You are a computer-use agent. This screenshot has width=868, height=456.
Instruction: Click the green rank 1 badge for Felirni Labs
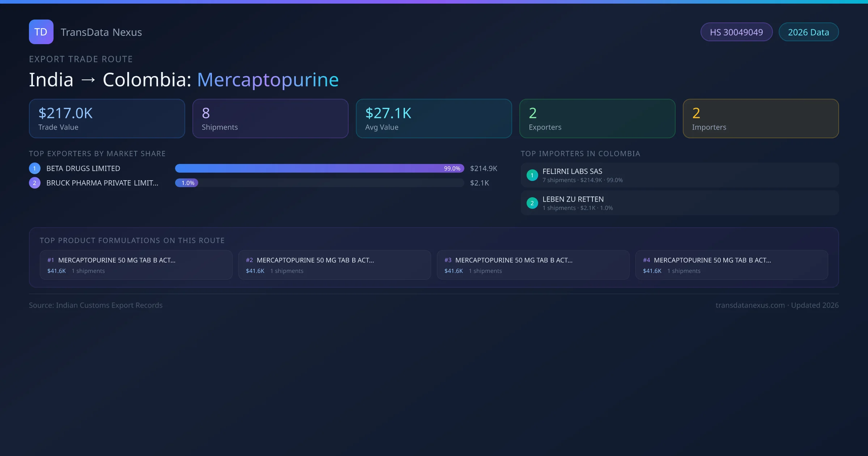(532, 175)
